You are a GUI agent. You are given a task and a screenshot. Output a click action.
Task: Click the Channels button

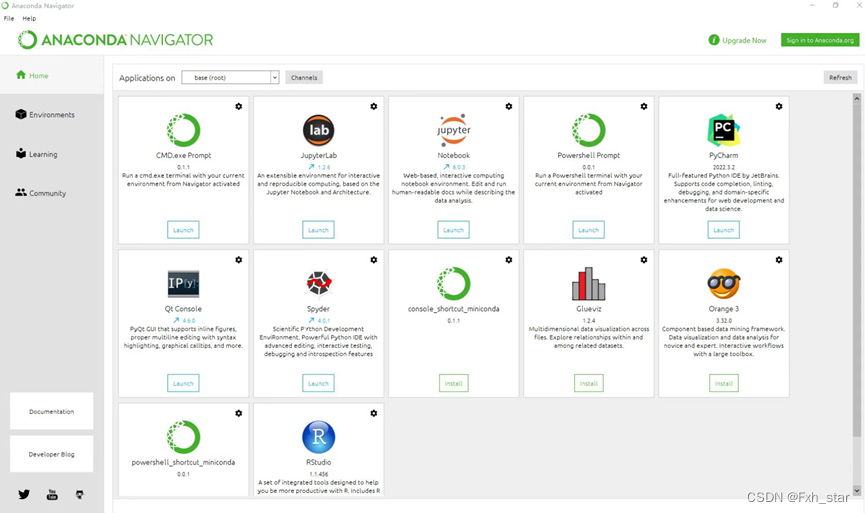coord(304,77)
